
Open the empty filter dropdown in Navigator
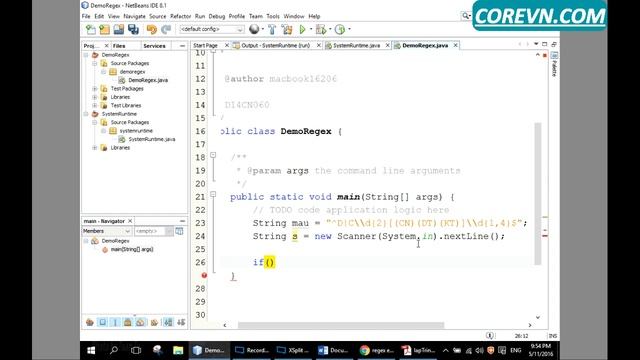[x=153, y=231]
